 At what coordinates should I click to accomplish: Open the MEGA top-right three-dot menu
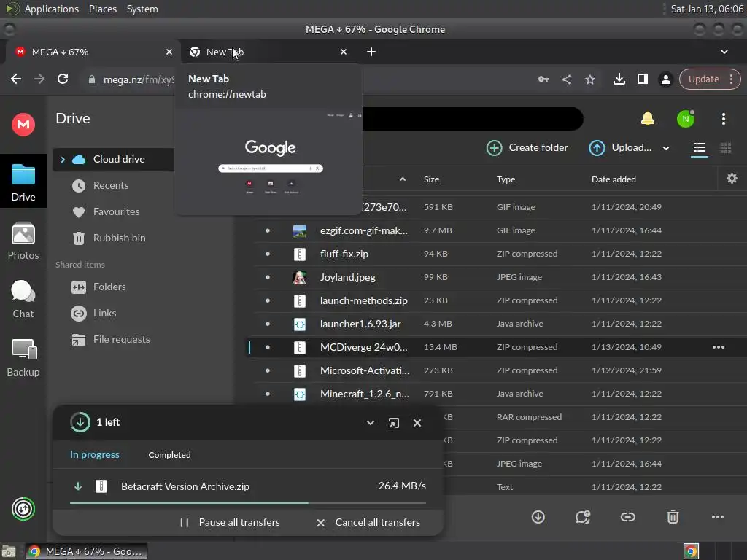tap(723, 119)
